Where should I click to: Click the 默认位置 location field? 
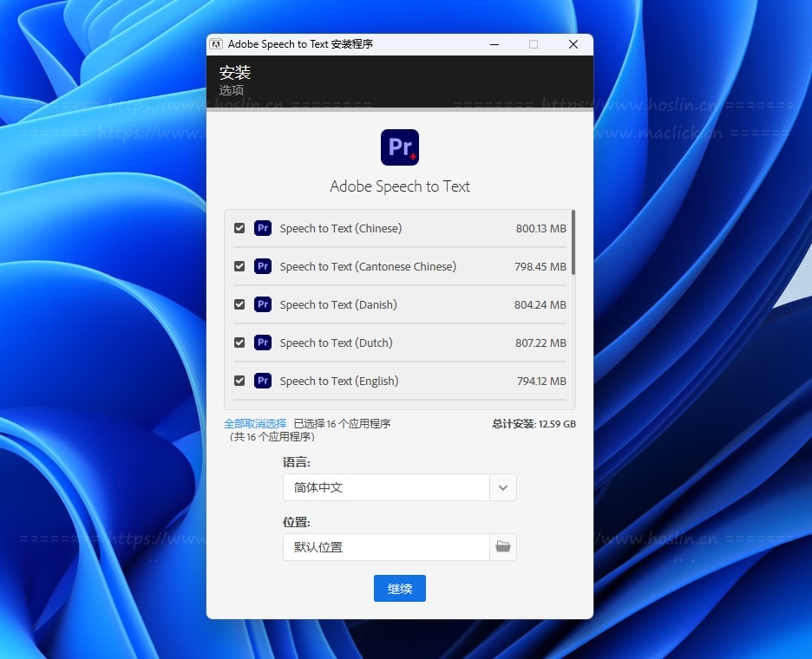[386, 546]
